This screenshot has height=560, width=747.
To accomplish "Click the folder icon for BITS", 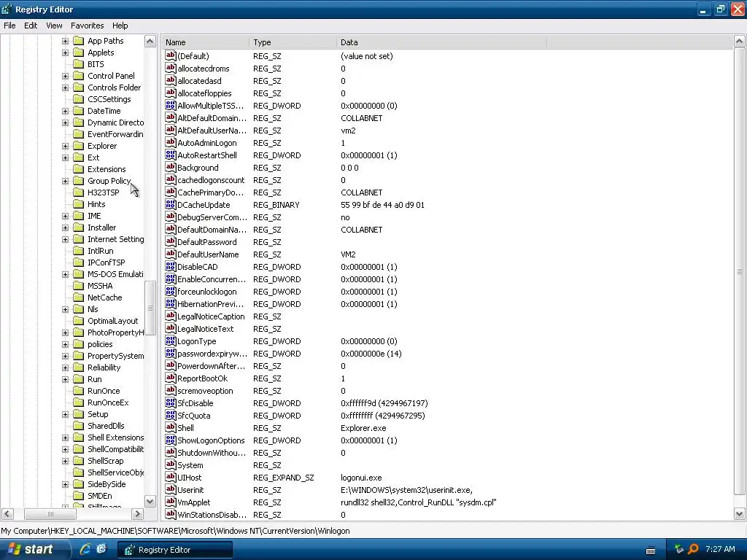I will [x=79, y=64].
